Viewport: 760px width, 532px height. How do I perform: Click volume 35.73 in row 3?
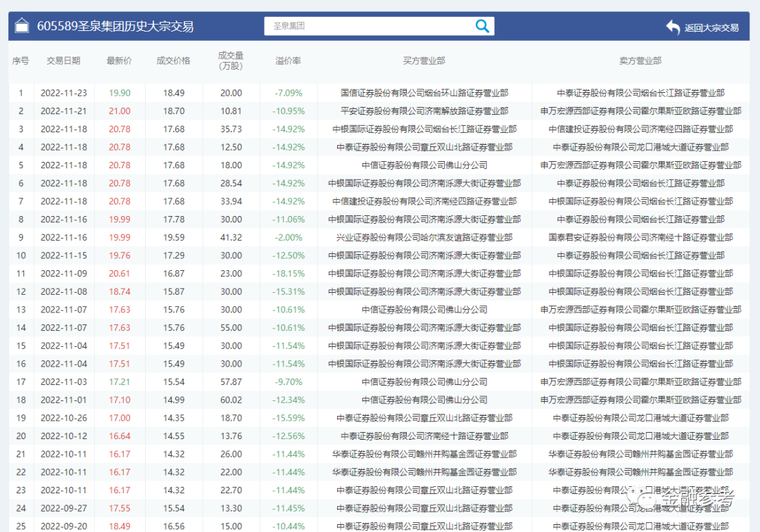[232, 129]
